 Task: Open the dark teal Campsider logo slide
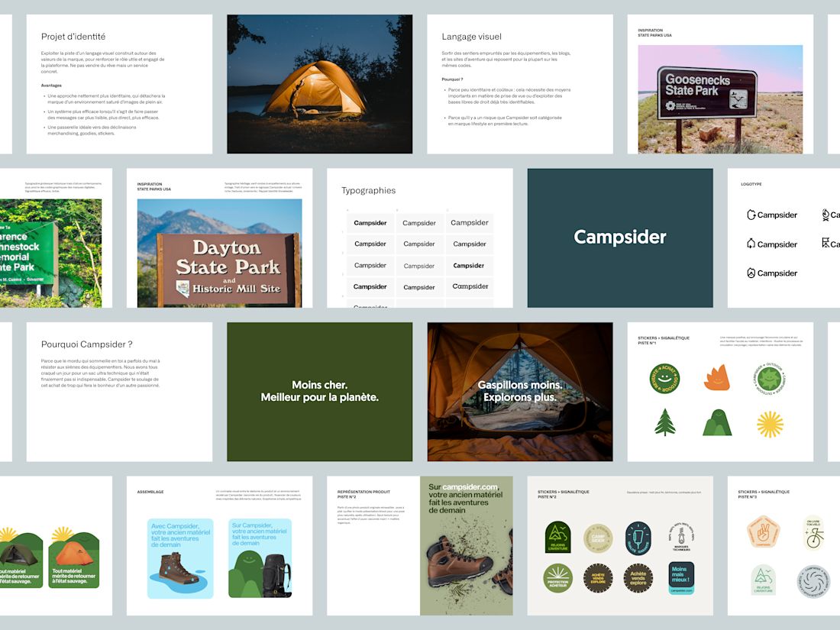point(620,237)
